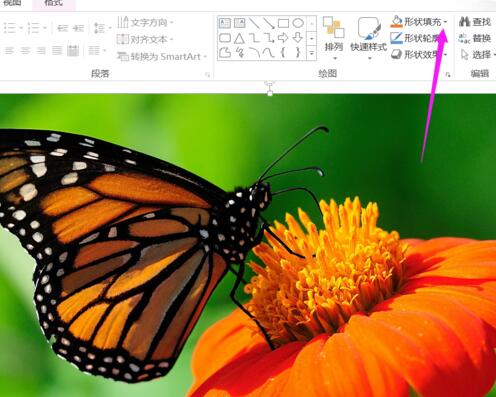This screenshot has width=496, height=397.
Task: Open the line spacing options
Action: [x=102, y=28]
